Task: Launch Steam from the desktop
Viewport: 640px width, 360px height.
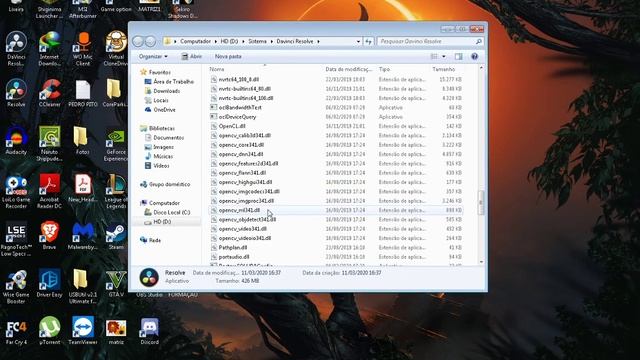Action: coord(116,236)
